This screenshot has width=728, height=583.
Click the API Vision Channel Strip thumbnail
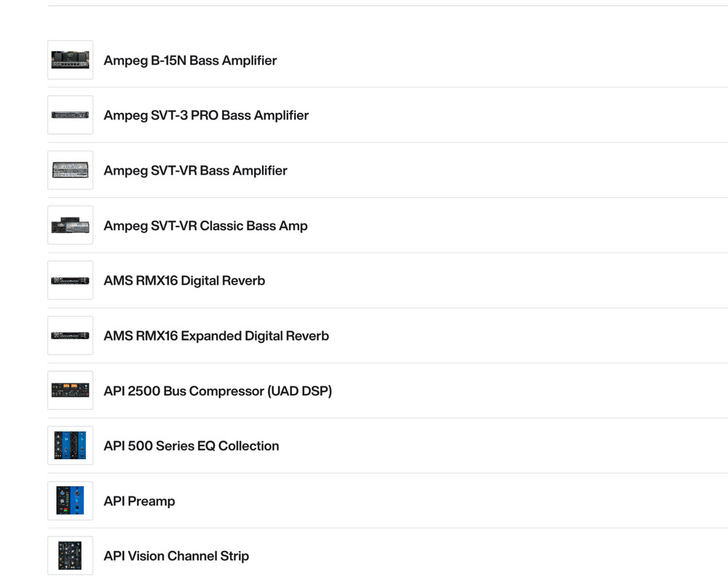[x=70, y=556]
